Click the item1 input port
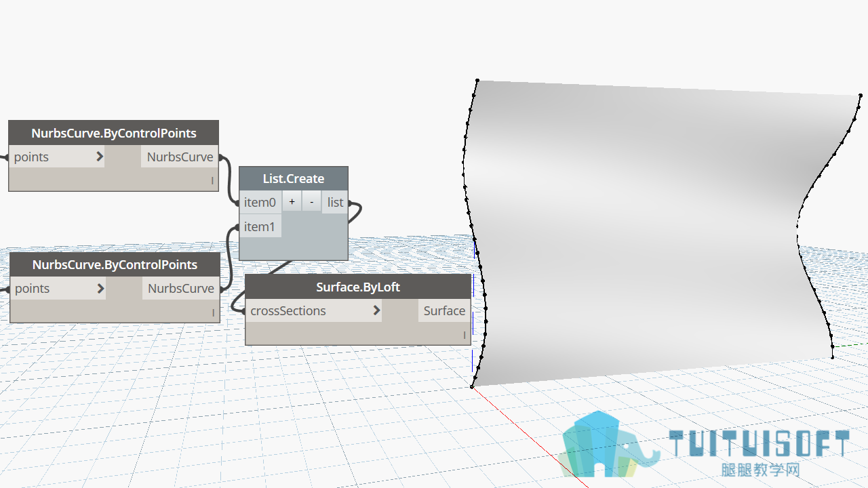The width and height of the screenshot is (868, 488). click(260, 226)
